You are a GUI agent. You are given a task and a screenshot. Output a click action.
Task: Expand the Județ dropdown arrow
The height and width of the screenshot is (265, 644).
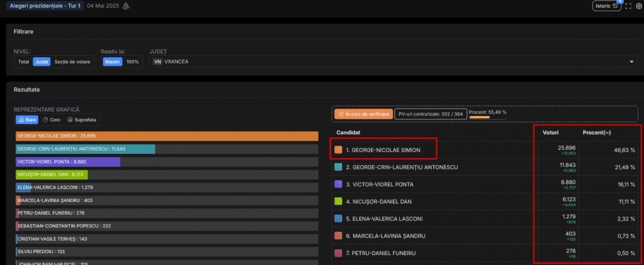[x=631, y=62]
